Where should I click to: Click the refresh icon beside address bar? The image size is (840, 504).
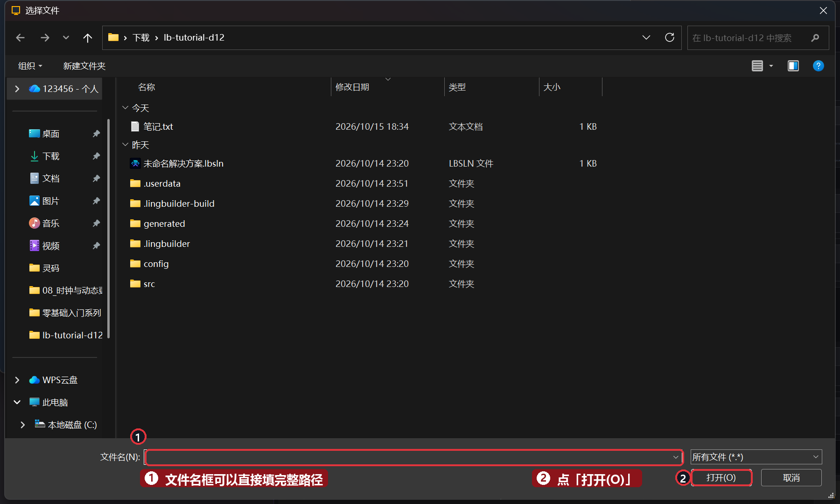click(x=670, y=37)
